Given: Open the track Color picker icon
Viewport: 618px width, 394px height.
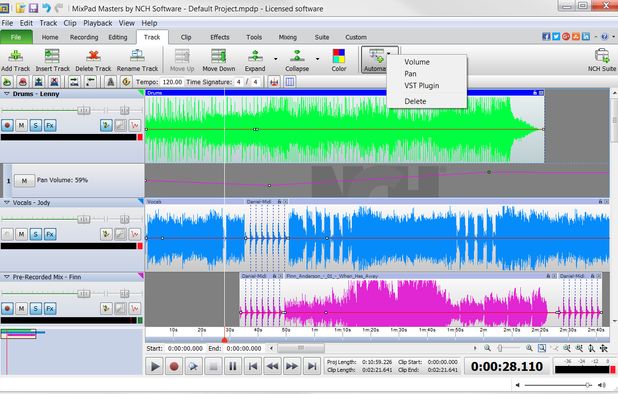Looking at the screenshot, I should (339, 56).
